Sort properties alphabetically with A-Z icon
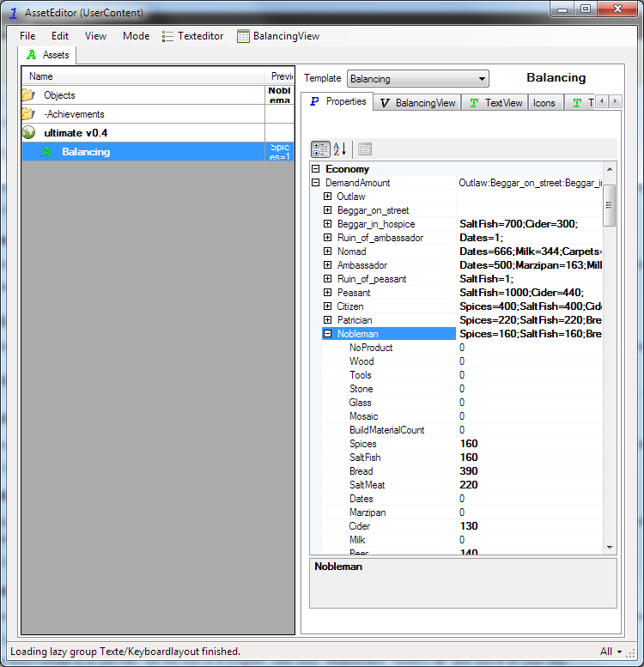Viewport: 644px width, 667px height. (339, 149)
